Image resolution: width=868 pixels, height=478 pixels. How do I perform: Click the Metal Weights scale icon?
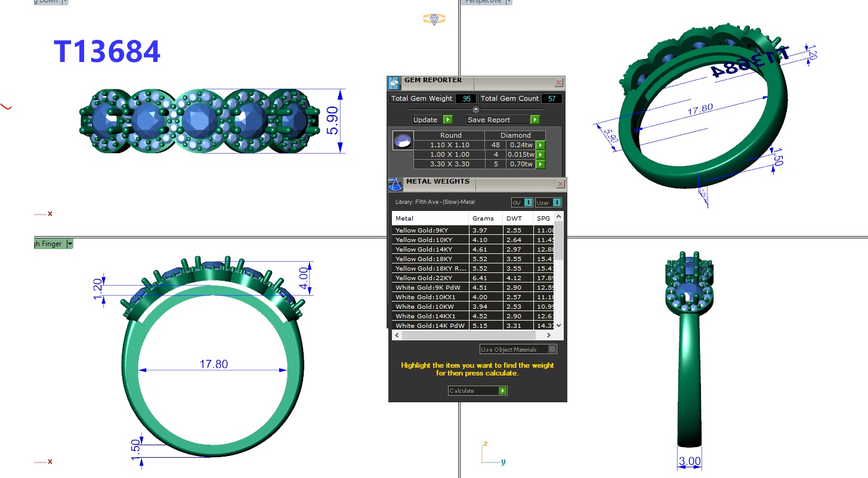395,184
